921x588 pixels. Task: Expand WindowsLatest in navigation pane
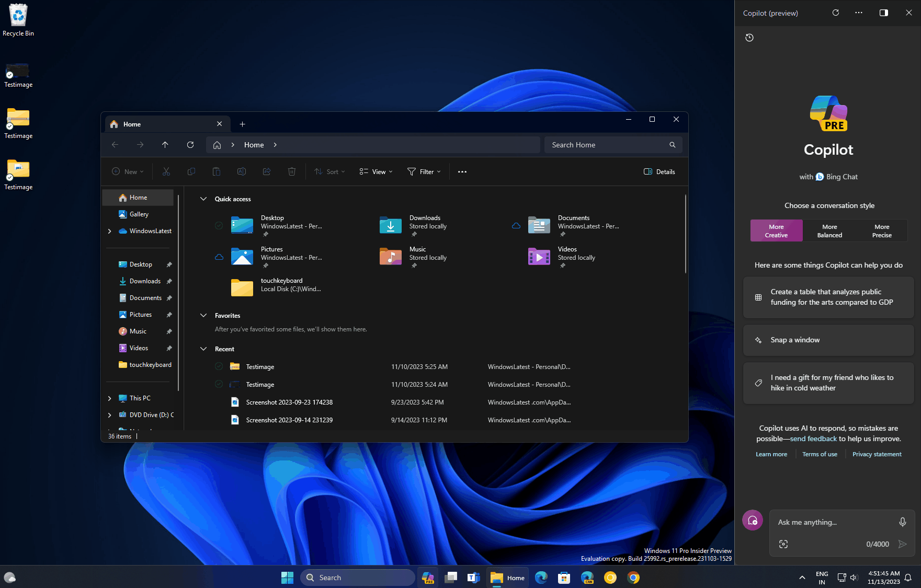[109, 231]
